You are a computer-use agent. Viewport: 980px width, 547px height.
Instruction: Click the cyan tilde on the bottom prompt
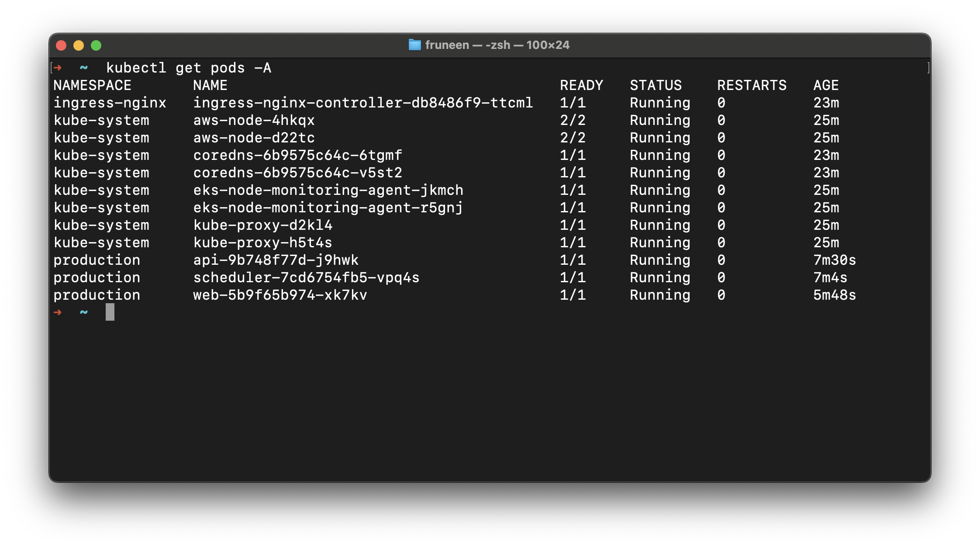pyautogui.click(x=84, y=312)
